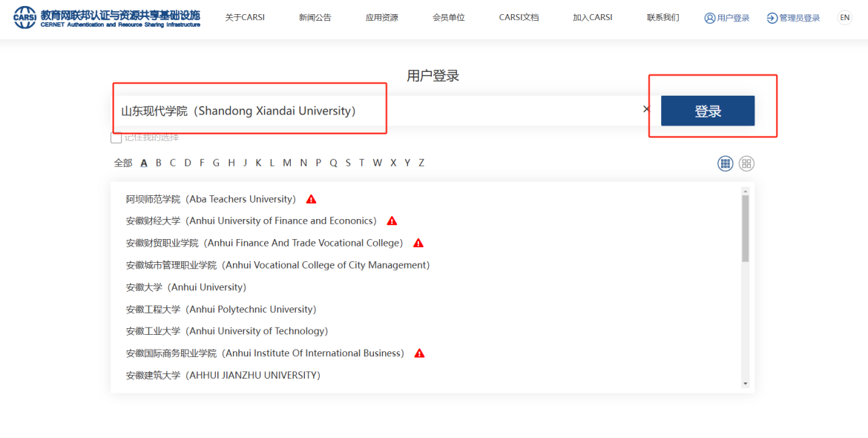
Task: Filter schools by letter N
Action: (303, 163)
